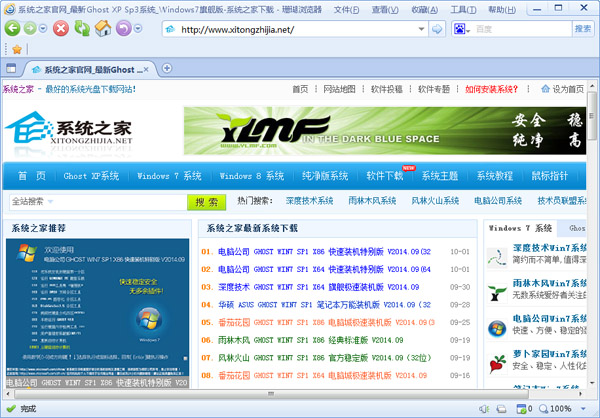Click the purple Undo closed tab icon
Screen dimensions: 600x418
(x=123, y=28)
